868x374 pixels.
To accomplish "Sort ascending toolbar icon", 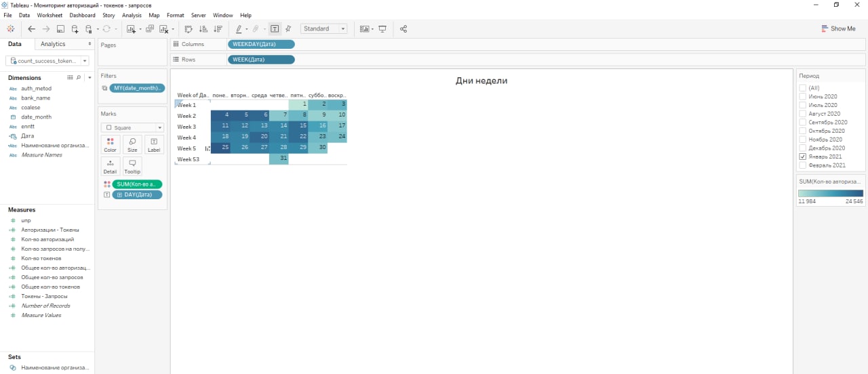I will 203,29.
